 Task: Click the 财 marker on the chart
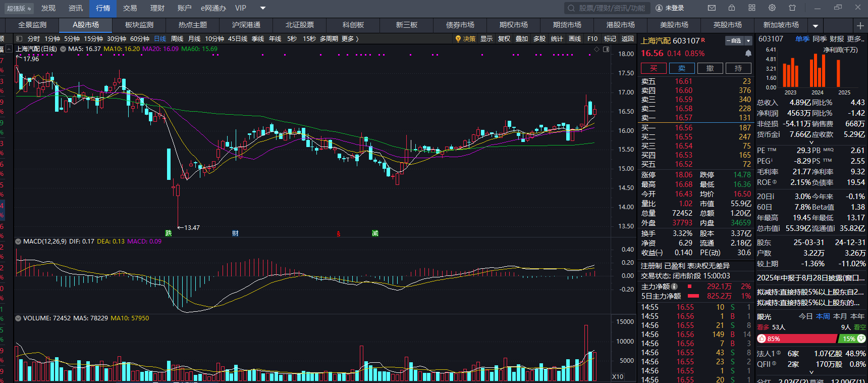(235, 233)
